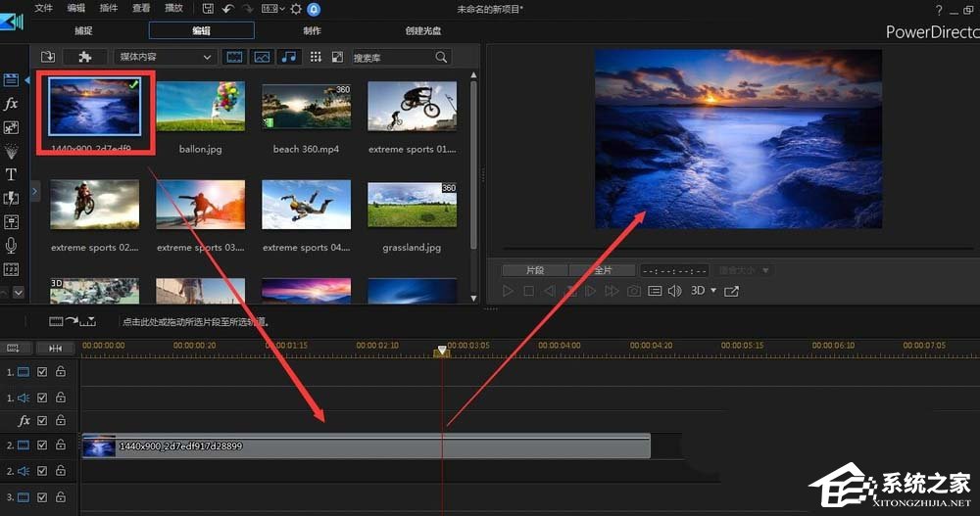Click the import media folder icon
This screenshot has width=980, height=516.
48,57
